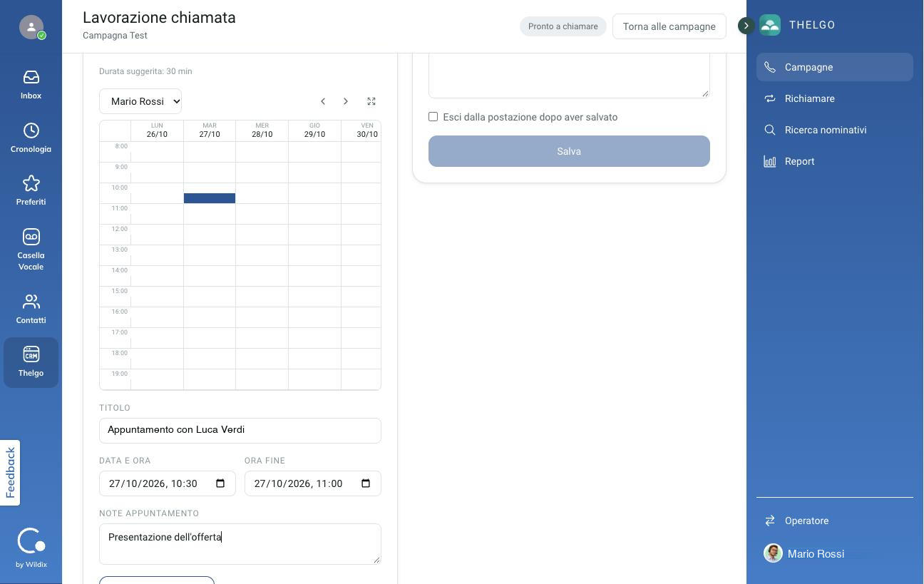Click the LUN 26/10 column header
The width and height of the screenshot is (924, 584).
tap(157, 130)
